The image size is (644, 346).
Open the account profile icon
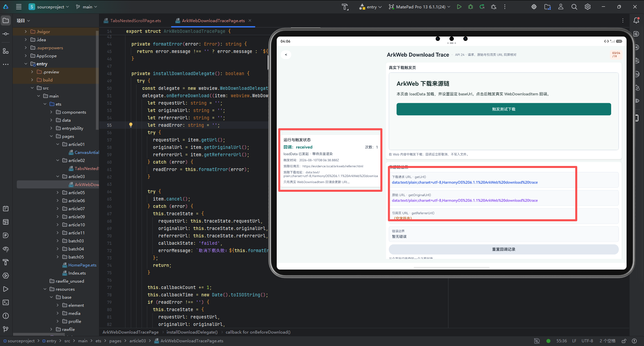pos(561,7)
